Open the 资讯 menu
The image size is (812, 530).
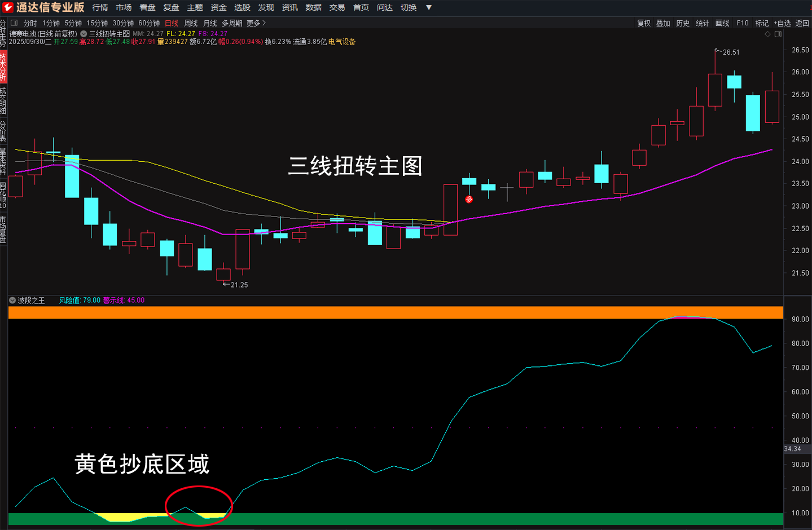coord(289,7)
